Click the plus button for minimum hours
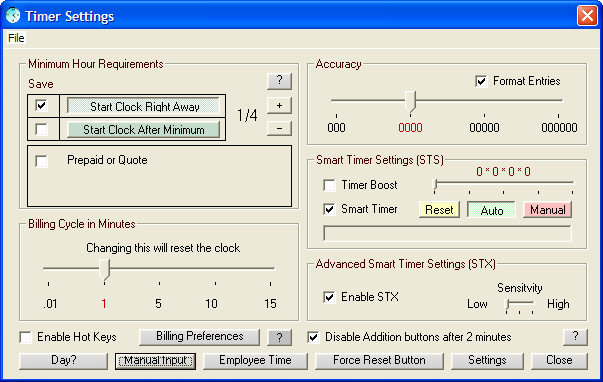The width and height of the screenshot is (603, 382). (279, 105)
